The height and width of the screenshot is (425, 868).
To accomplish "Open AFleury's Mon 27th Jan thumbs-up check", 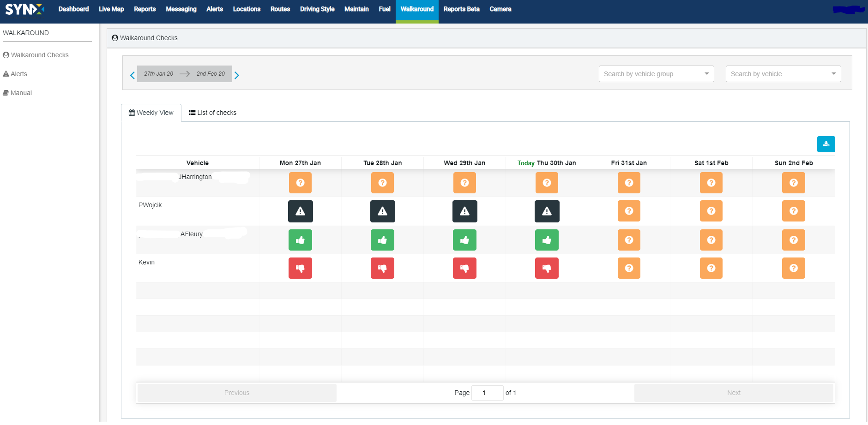I will [300, 240].
